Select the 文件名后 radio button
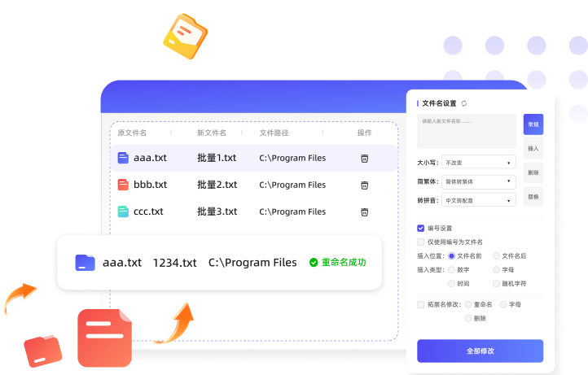This screenshot has height=375, width=588. click(x=497, y=256)
